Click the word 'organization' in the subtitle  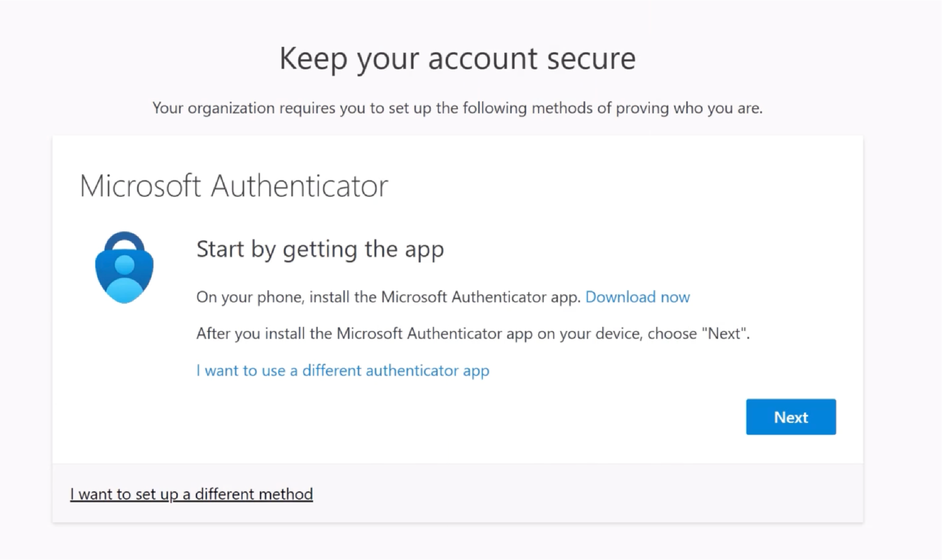[231, 108]
